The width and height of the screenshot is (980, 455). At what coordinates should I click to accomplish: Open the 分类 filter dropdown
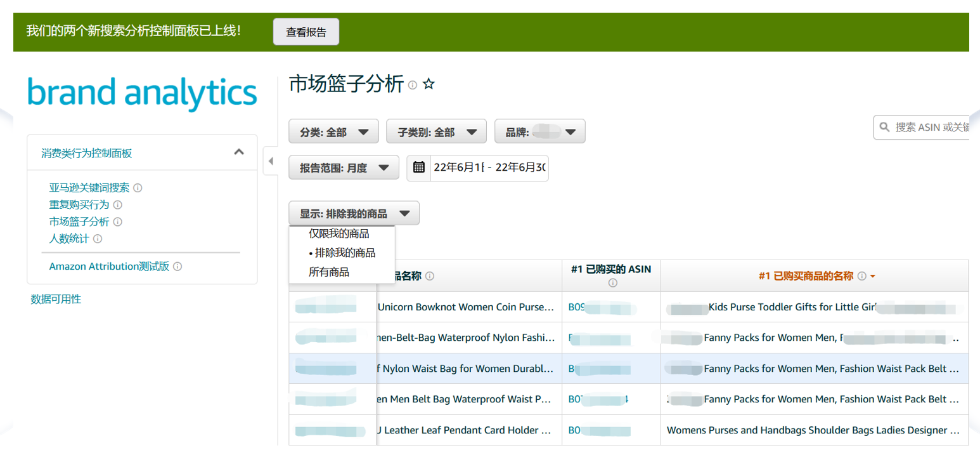334,131
